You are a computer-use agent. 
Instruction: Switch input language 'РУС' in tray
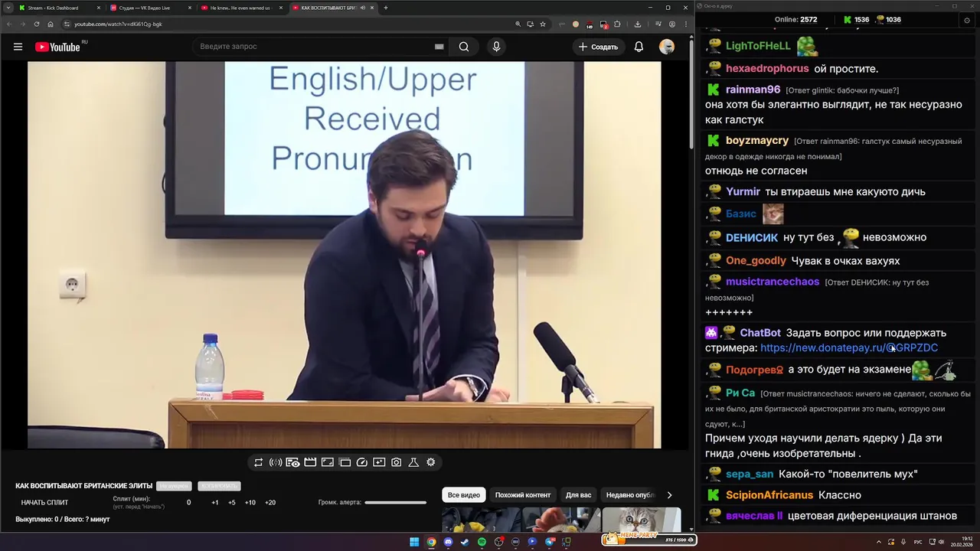919,542
